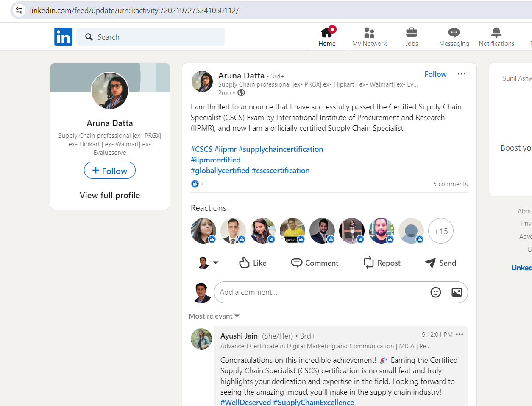This screenshot has height=406, width=532.
Task: Open the #supplychaincertification hashtag
Action: click(281, 149)
